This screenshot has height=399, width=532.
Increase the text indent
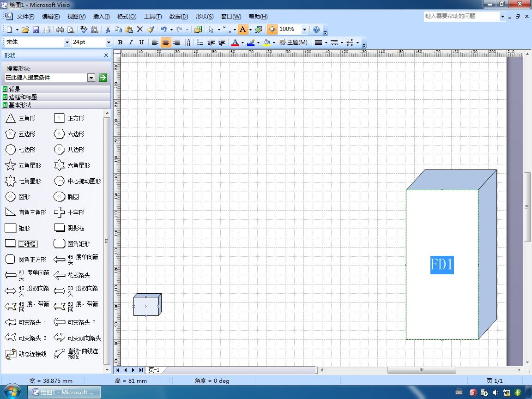tap(222, 42)
